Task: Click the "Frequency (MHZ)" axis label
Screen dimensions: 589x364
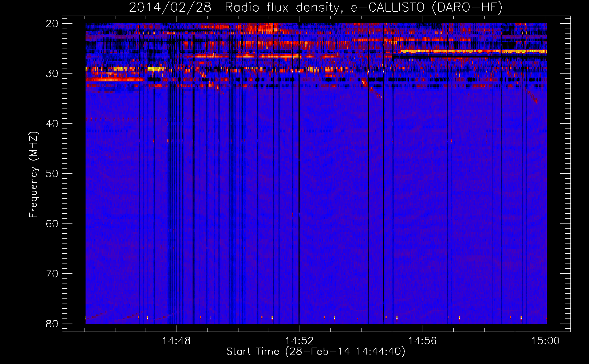Action: [x=33, y=175]
